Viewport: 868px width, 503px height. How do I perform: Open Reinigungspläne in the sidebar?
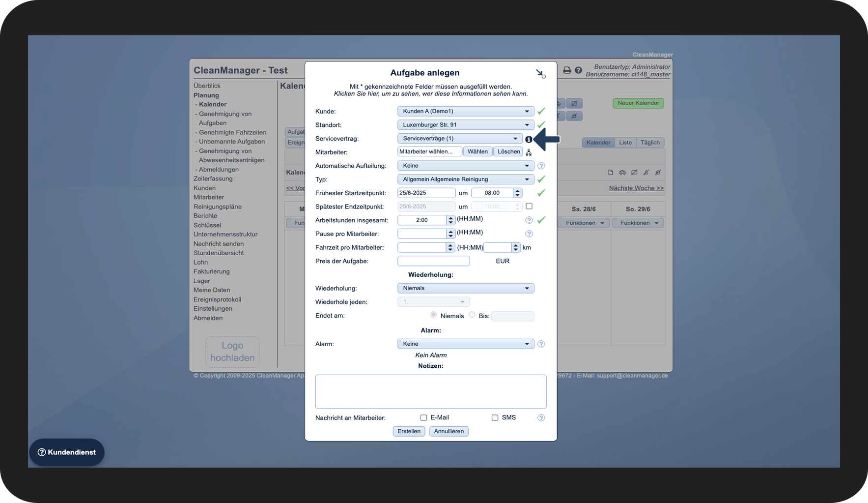click(x=218, y=207)
